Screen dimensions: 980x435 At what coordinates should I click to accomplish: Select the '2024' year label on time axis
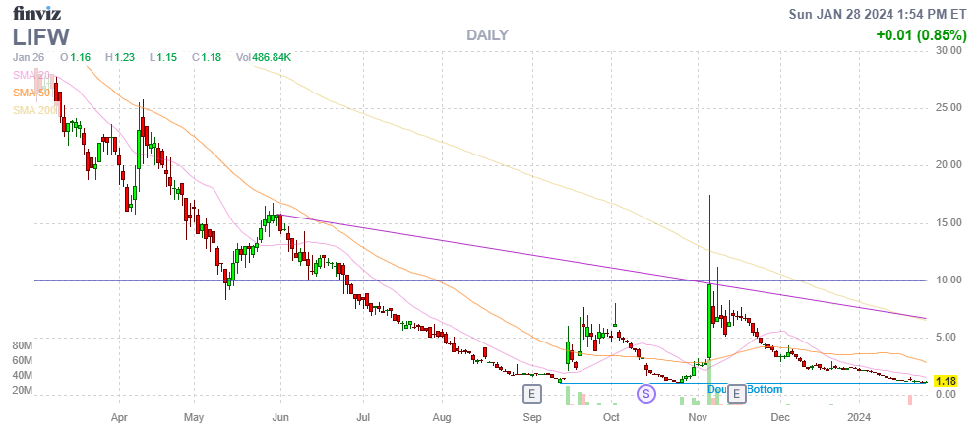coord(860,417)
